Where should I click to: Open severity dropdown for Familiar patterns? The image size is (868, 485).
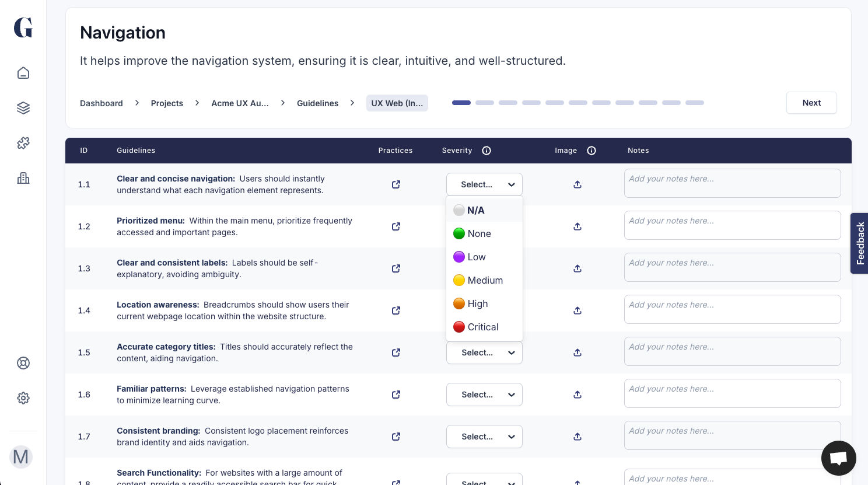484,395
